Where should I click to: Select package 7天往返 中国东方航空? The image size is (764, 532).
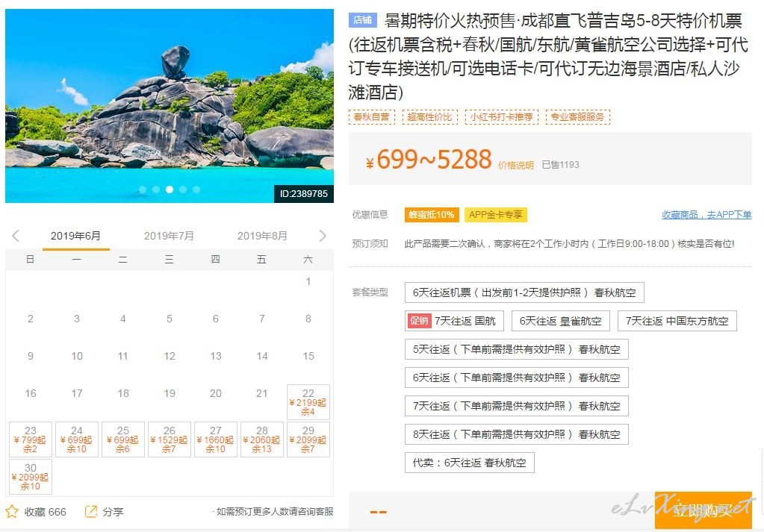coord(677,321)
